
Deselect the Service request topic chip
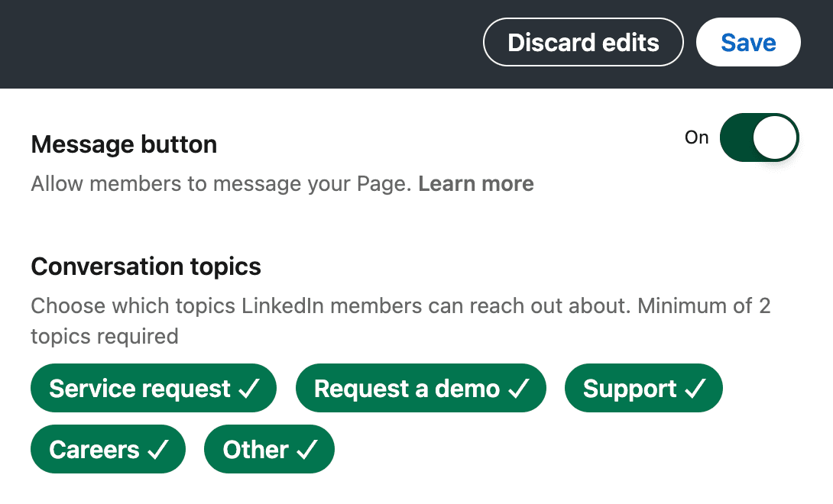tap(140, 389)
